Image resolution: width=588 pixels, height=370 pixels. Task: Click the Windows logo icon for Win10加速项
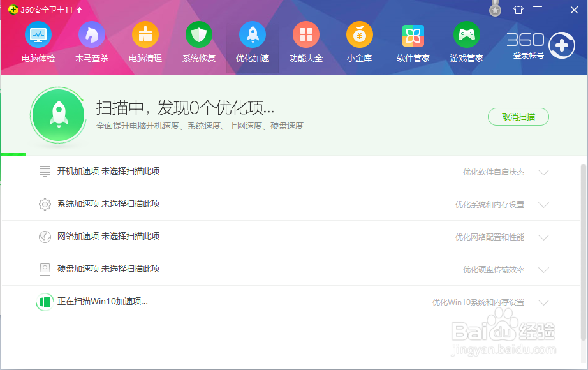click(45, 302)
